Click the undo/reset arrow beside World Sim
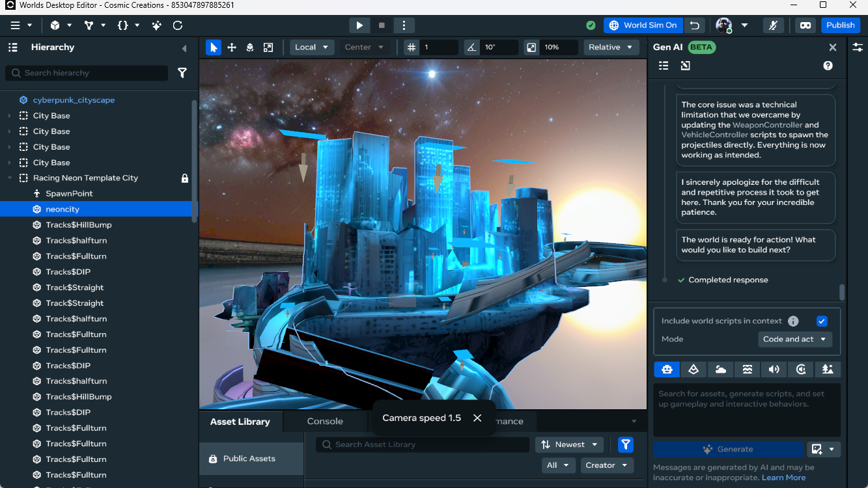Screen dimensions: 868x488 tap(695, 25)
